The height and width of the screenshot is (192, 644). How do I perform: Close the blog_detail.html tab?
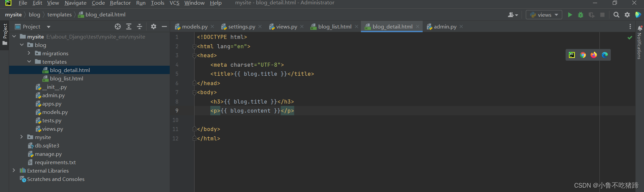pos(418,26)
